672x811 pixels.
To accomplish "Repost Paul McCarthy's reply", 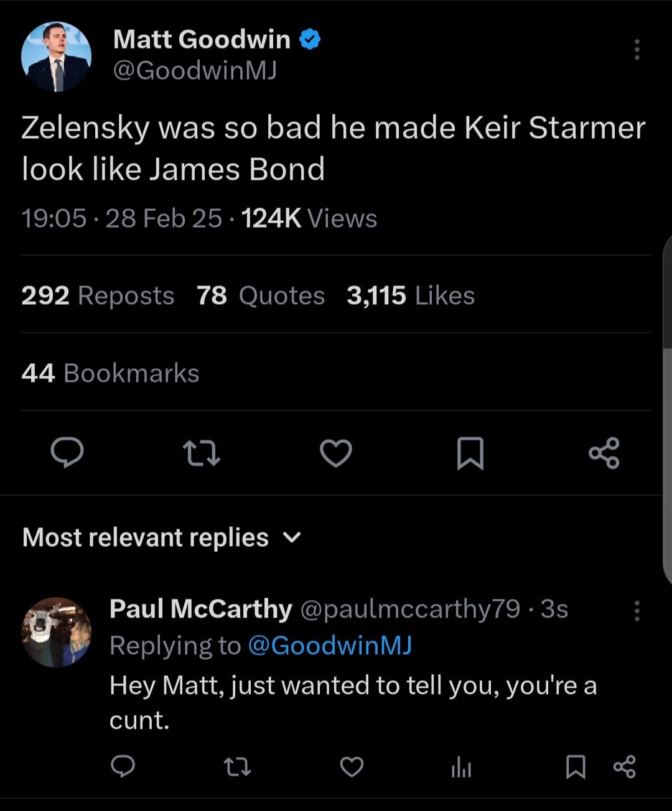I will [x=237, y=767].
